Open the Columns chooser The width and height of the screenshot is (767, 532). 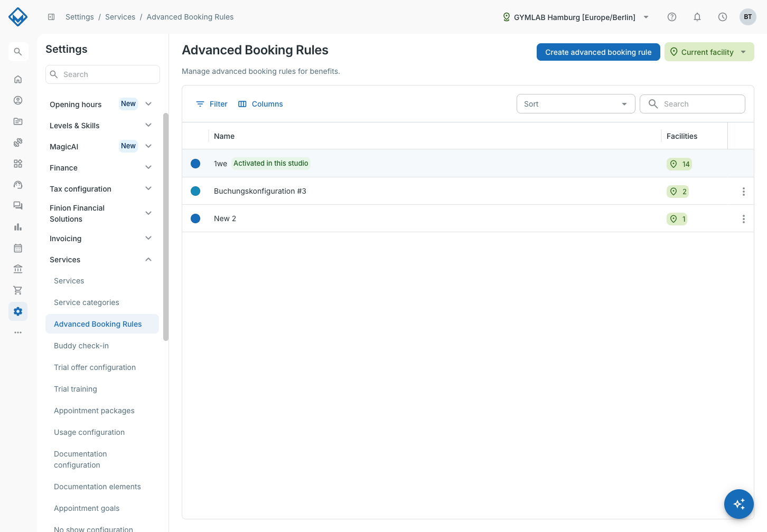260,104
